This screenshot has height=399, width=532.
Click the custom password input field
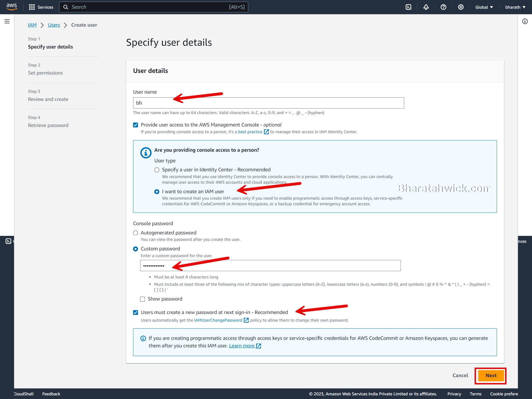tap(270, 266)
